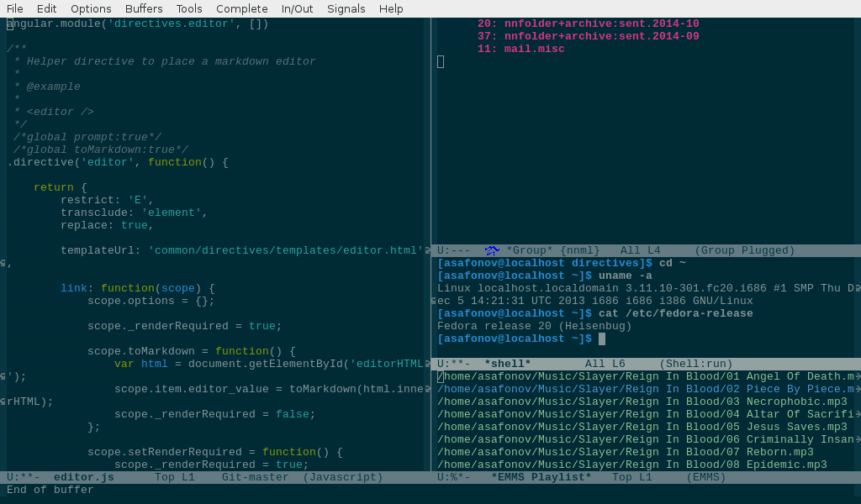Open the In/Out menu
861x504 pixels.
[x=297, y=8]
